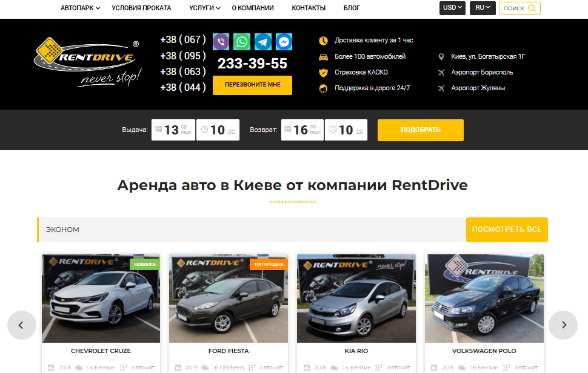This screenshot has height=373, width=588.
Task: Open the pickup date field
Action: click(x=173, y=130)
